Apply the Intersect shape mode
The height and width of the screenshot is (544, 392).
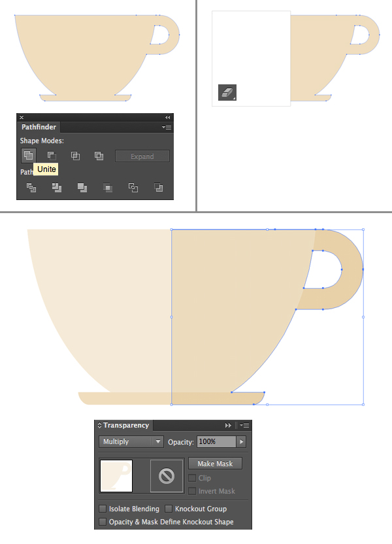[x=75, y=156]
